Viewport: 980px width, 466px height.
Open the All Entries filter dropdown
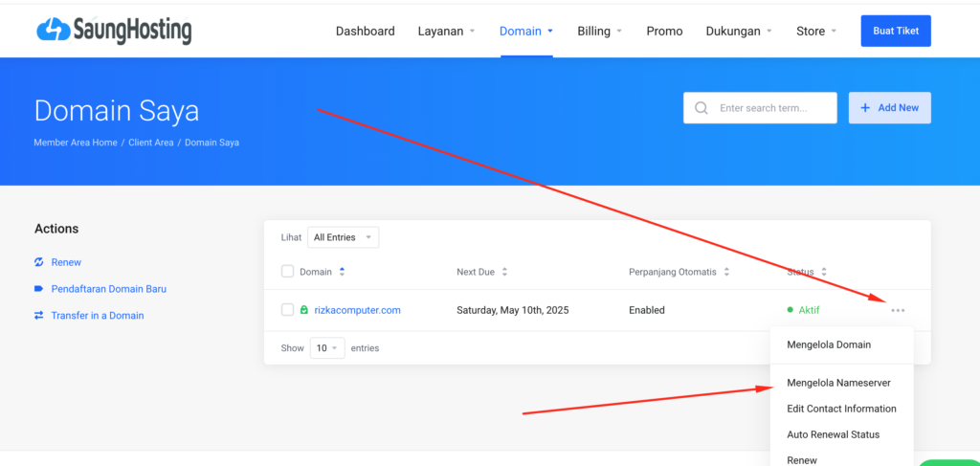pyautogui.click(x=343, y=237)
